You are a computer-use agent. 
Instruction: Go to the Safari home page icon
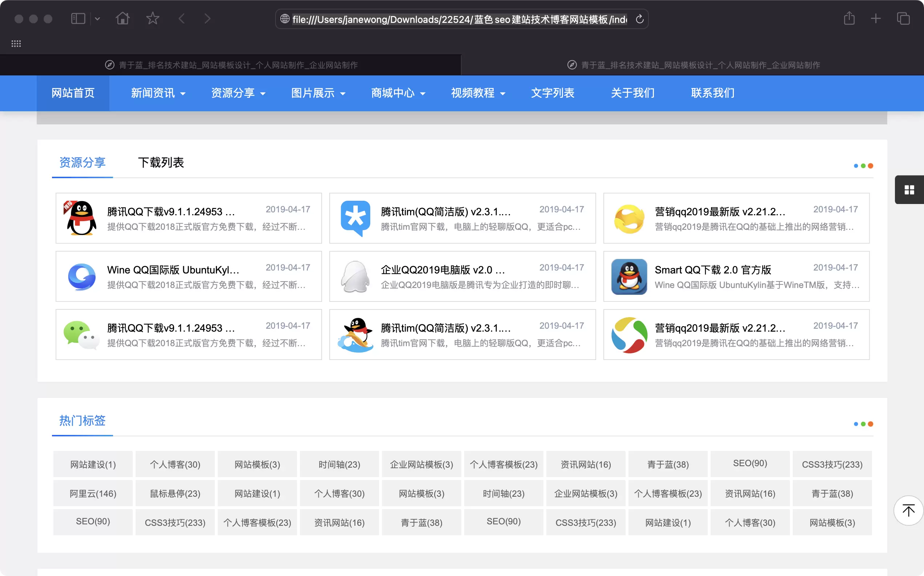(x=122, y=18)
